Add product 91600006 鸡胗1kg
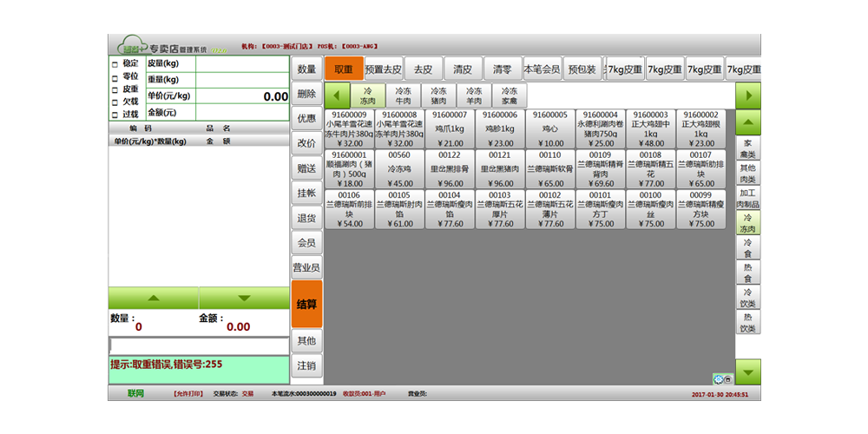The width and height of the screenshot is (868, 434). coord(500,129)
